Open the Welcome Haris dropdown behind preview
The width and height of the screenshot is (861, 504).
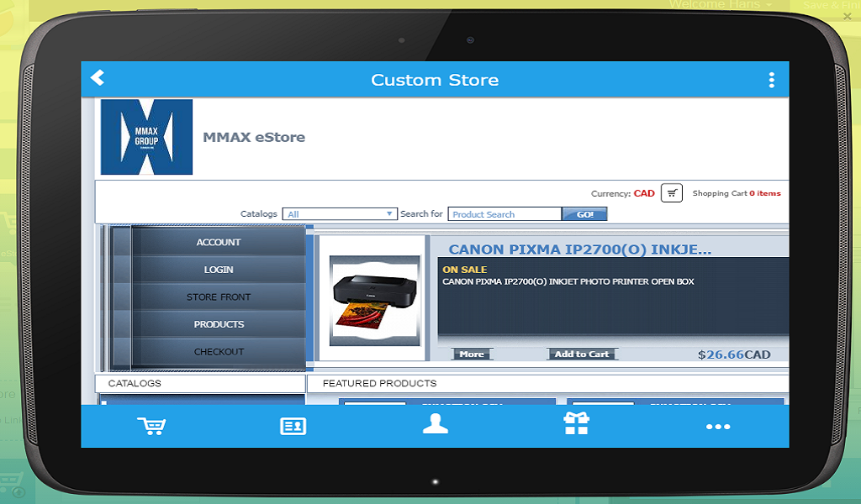click(720, 4)
